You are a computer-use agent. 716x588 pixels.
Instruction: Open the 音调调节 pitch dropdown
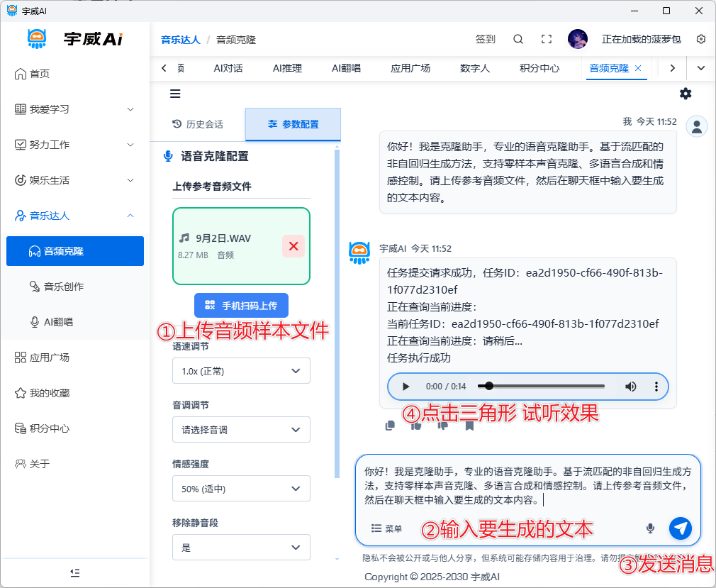coord(241,430)
